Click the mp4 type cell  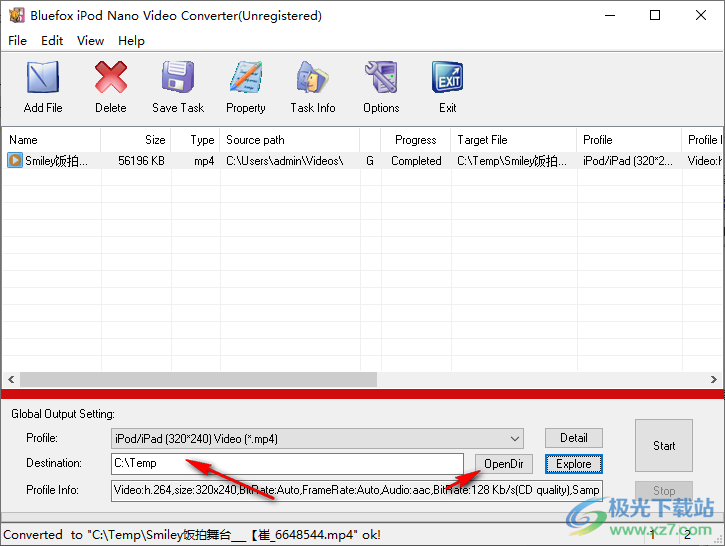tap(204, 161)
